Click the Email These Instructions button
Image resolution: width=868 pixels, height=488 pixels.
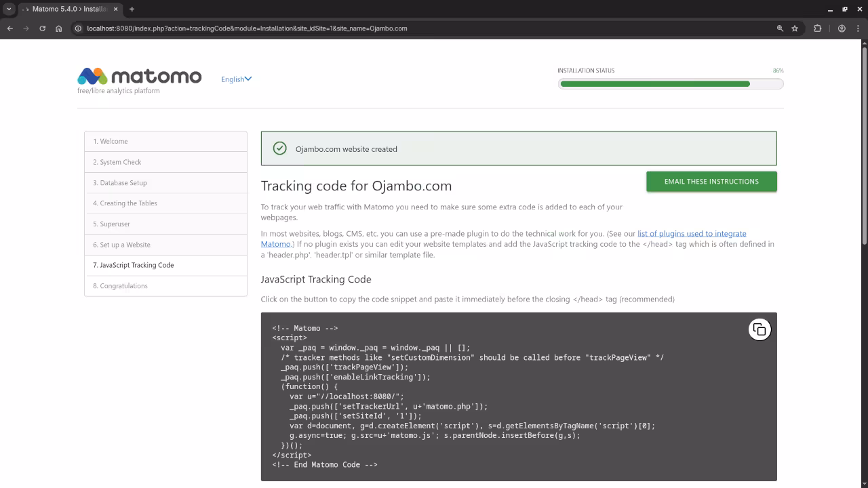click(711, 182)
